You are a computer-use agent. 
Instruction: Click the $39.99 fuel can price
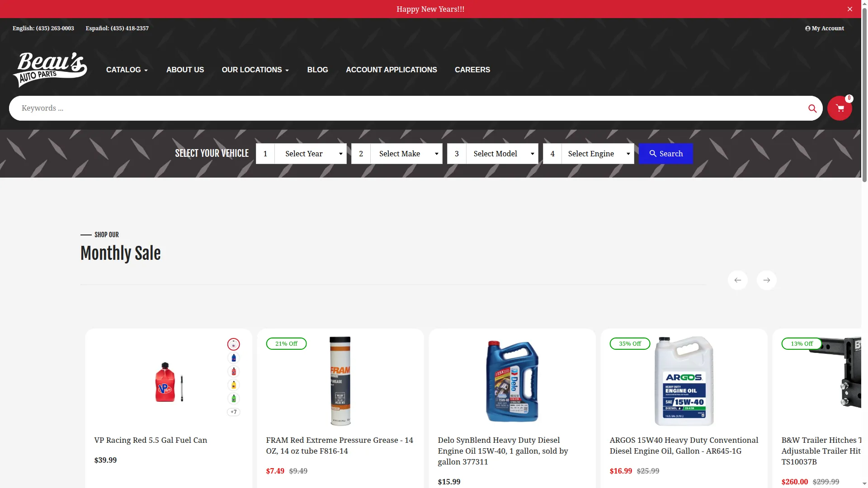tap(105, 460)
